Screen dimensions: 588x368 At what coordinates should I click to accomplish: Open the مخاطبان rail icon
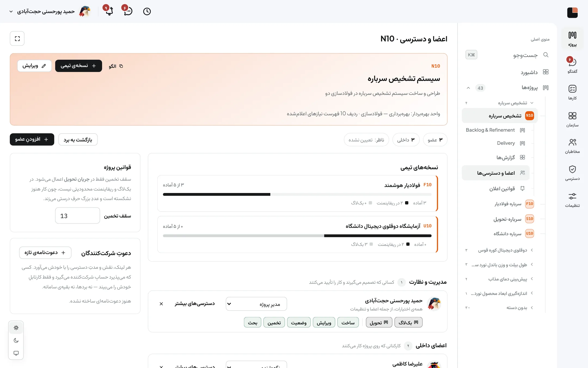(572, 146)
